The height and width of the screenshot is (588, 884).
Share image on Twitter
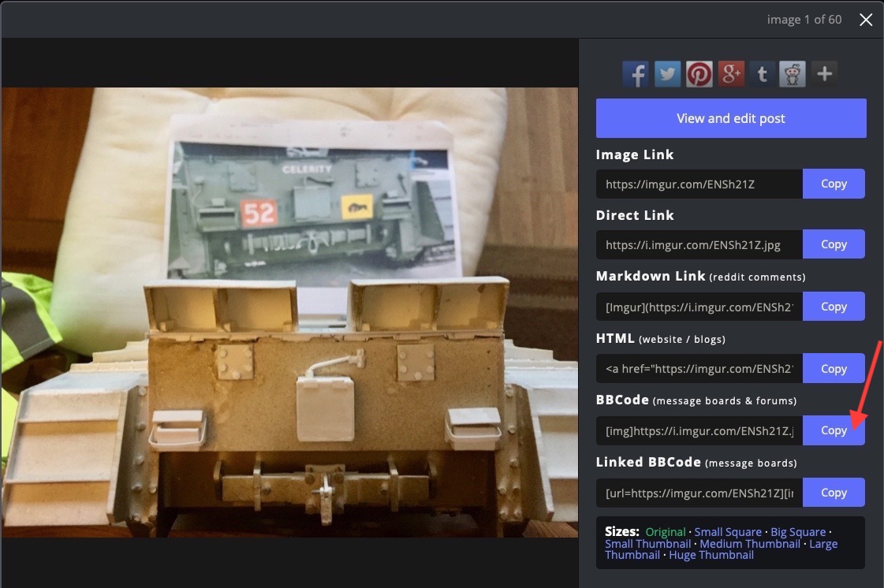coord(668,74)
